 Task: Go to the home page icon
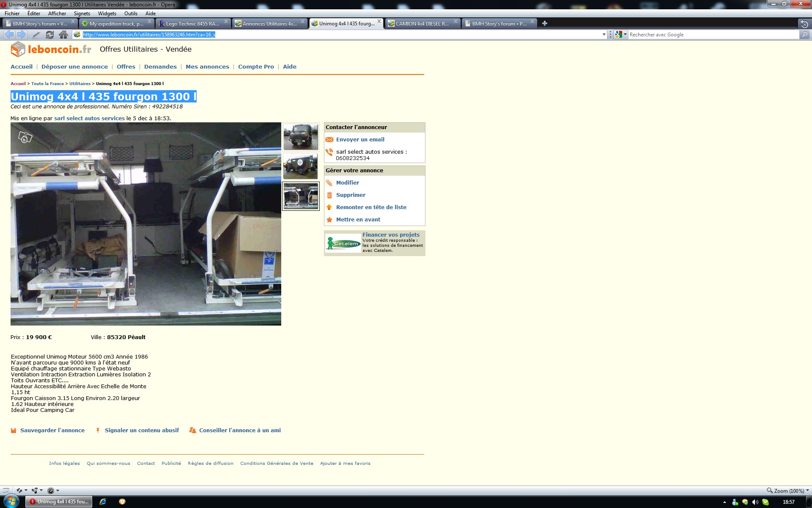pos(63,35)
